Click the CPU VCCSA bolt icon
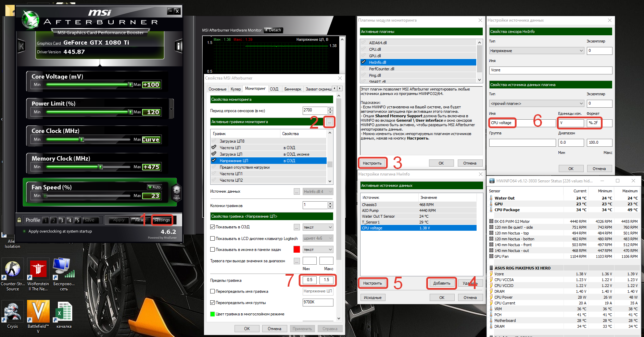The width and height of the screenshot is (644, 337). pos(491,280)
